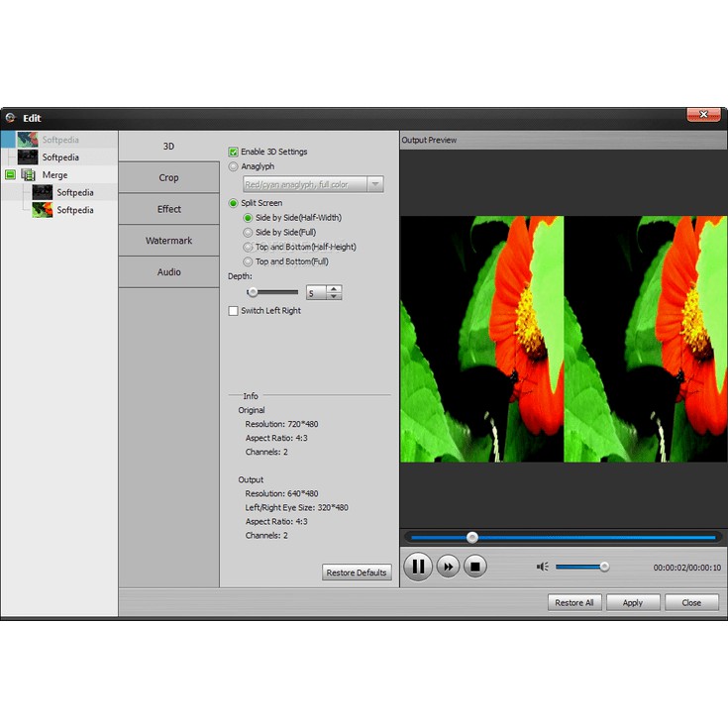
Task: Select the last Softpedia flower thumbnail under Merge
Action: (x=42, y=210)
